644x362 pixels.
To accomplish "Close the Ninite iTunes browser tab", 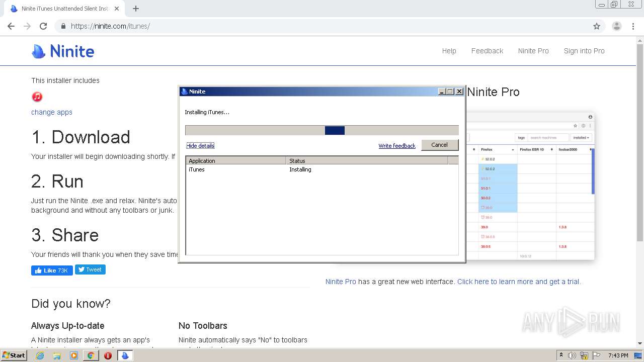I will 117,9.
